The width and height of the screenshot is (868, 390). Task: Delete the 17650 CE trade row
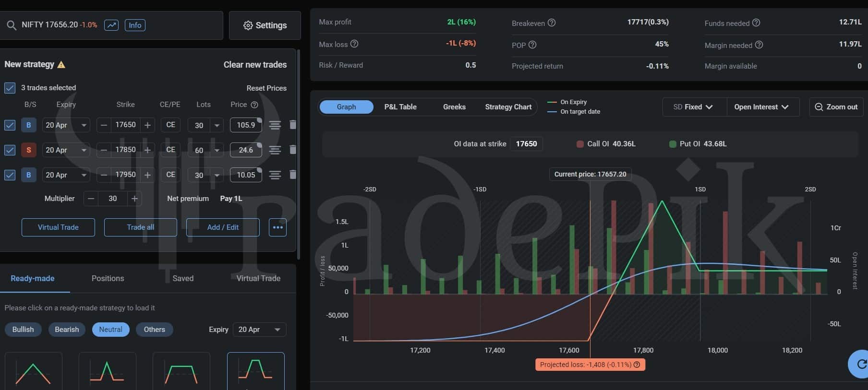click(292, 125)
